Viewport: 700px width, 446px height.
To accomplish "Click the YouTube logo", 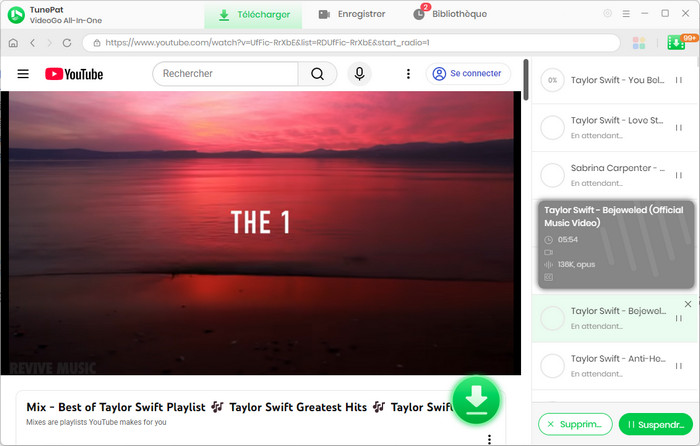I will click(74, 74).
